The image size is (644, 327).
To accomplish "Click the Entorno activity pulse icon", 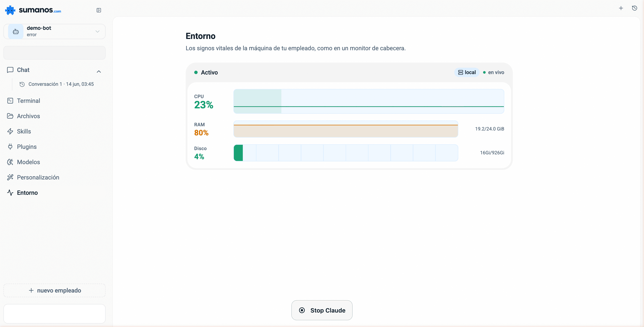I will [x=10, y=193].
